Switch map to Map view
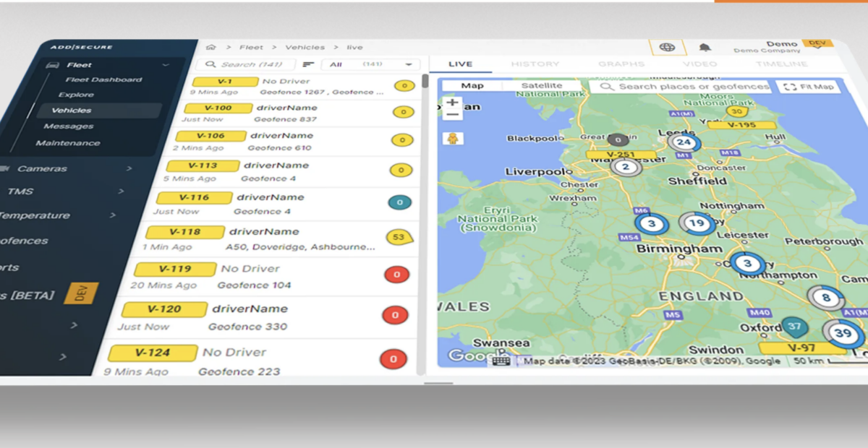The image size is (868, 448). [x=472, y=86]
